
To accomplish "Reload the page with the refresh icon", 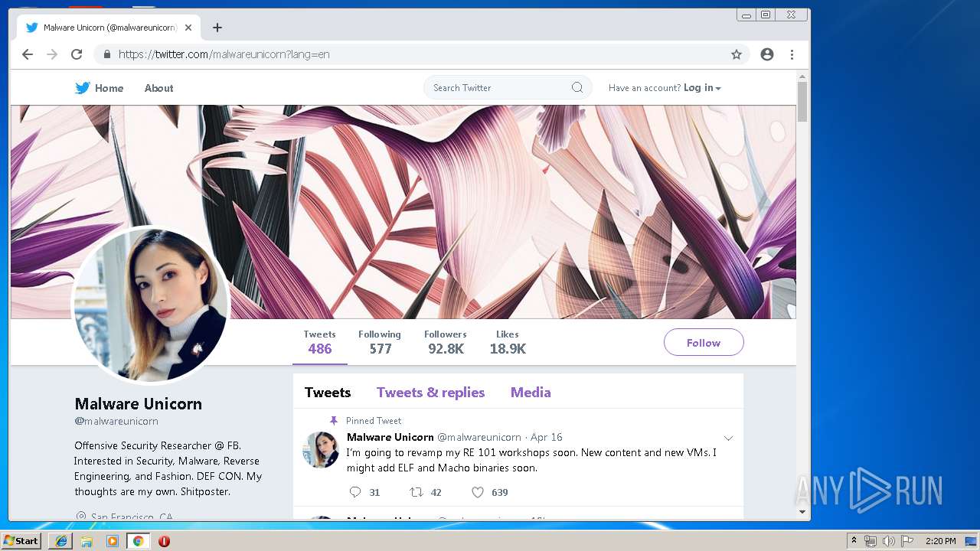I will point(77,54).
